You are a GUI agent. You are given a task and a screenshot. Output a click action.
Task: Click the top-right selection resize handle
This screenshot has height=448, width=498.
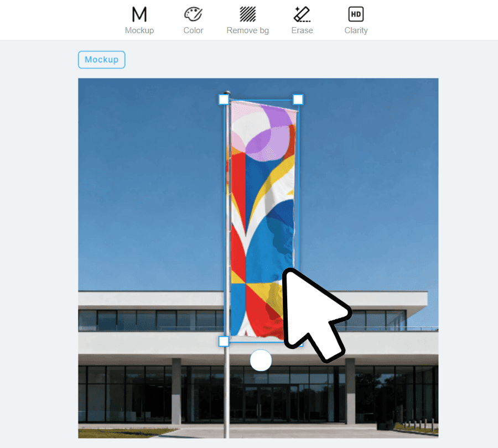(298, 99)
